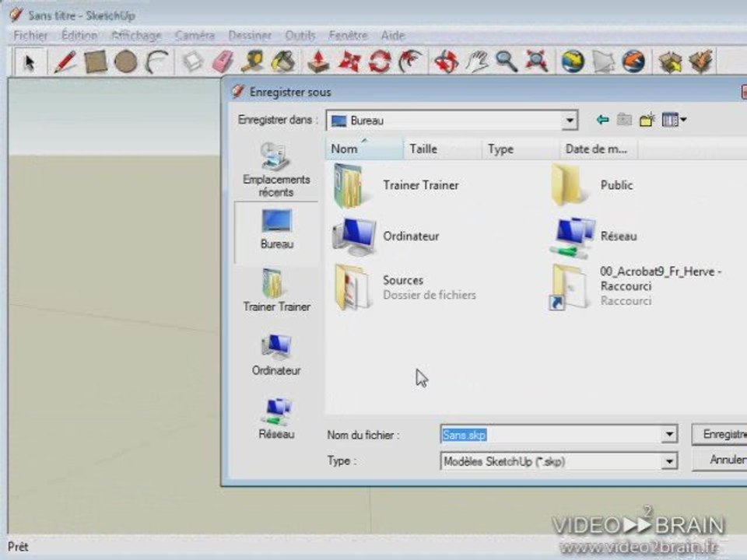Click the Enregistrer button

pos(719,434)
